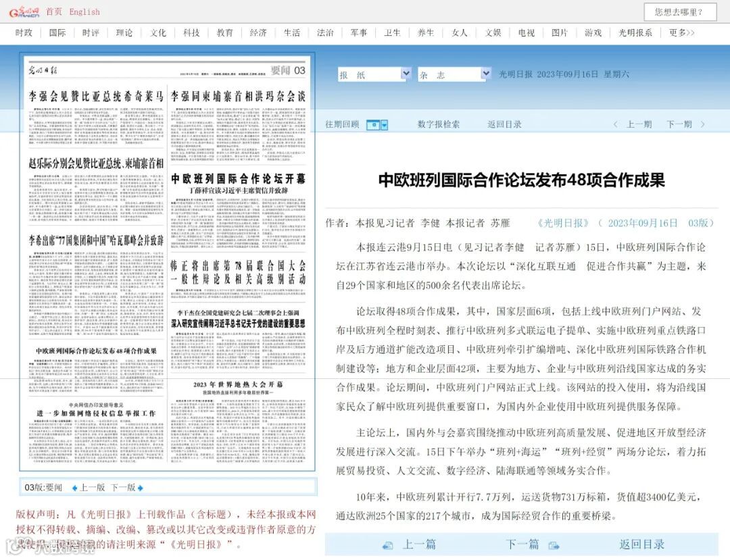Switch to the English version
The width and height of the screenshot is (730, 560).
click(84, 12)
